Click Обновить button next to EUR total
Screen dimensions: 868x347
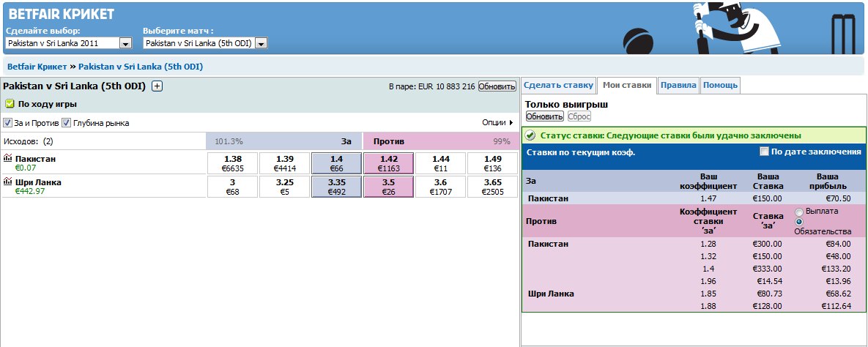497,86
